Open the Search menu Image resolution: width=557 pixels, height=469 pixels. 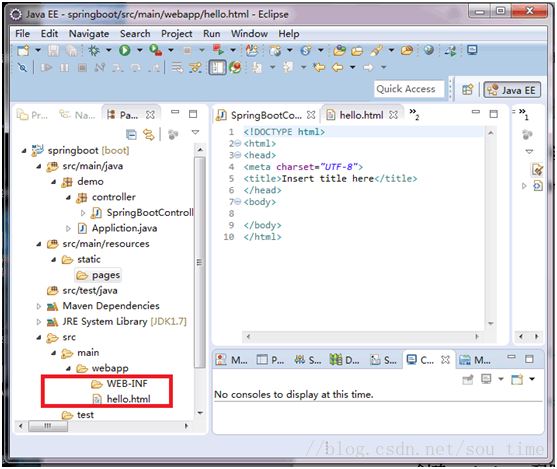click(135, 34)
